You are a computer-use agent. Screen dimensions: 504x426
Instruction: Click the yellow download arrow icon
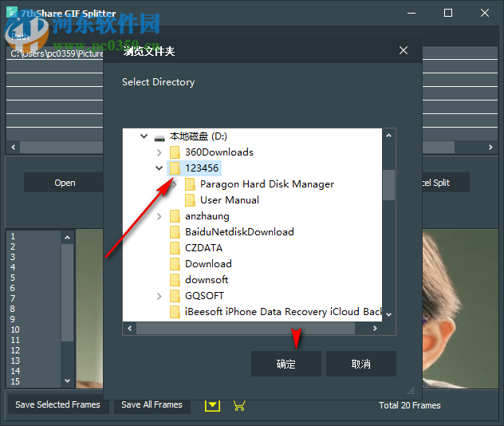(x=212, y=405)
